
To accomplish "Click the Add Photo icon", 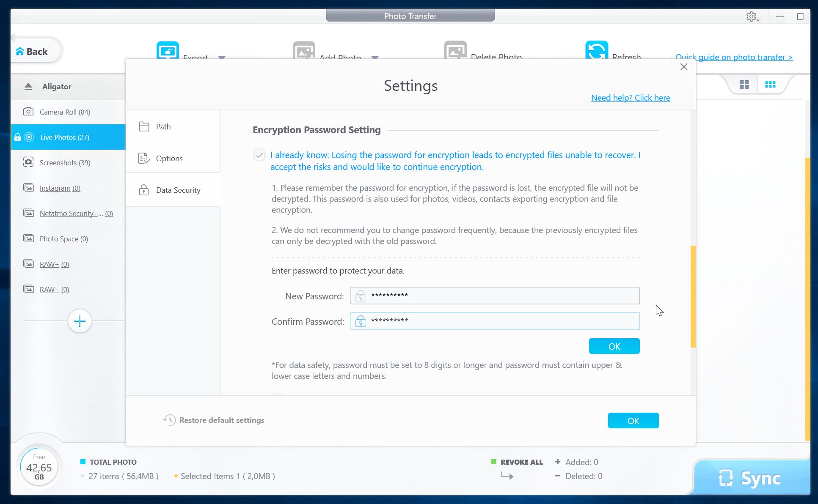I will click(304, 50).
